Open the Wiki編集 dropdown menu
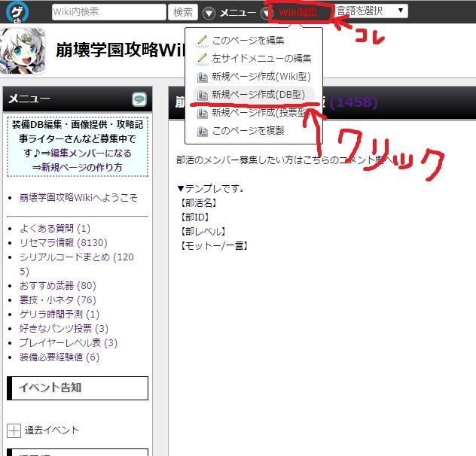Image resolution: width=476 pixels, height=456 pixels. tap(297, 12)
